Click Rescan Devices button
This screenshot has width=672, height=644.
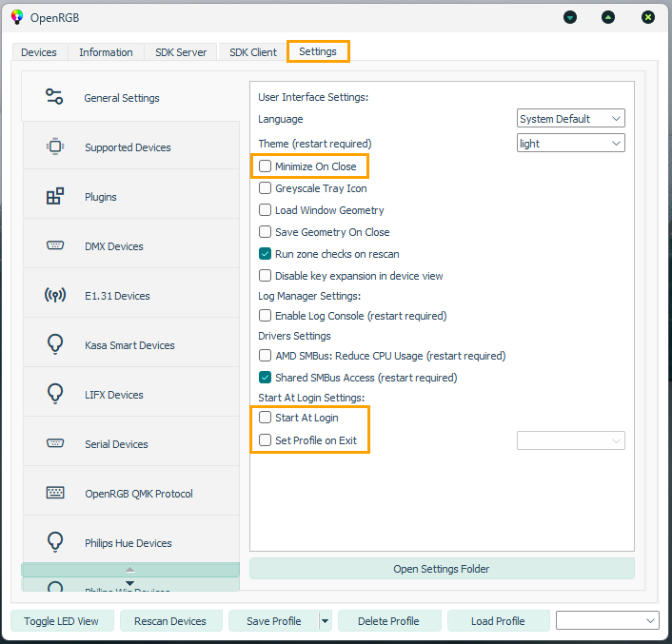[170, 621]
